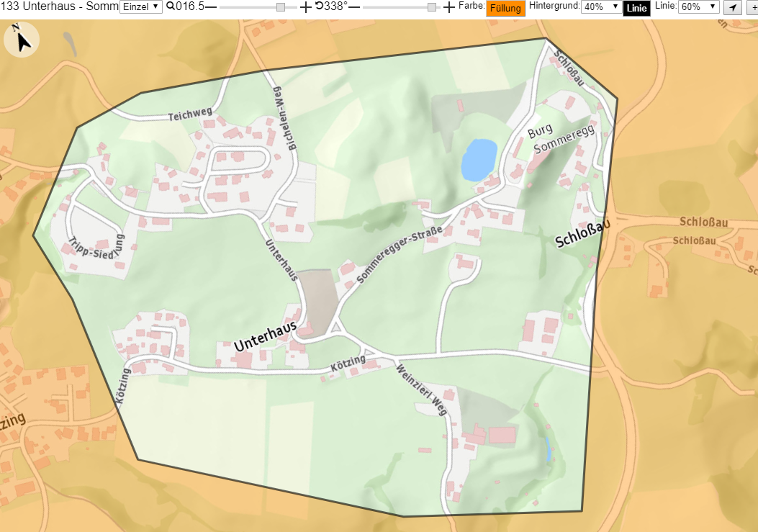Click the orange Füllung color button

(505, 8)
